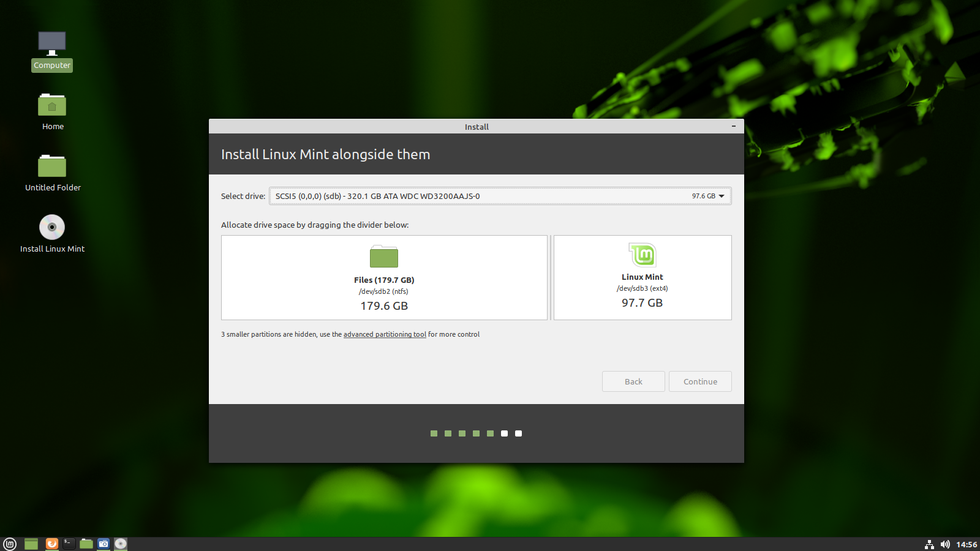Click the 'Install Linux Mint alongside them' heading

coord(325,154)
